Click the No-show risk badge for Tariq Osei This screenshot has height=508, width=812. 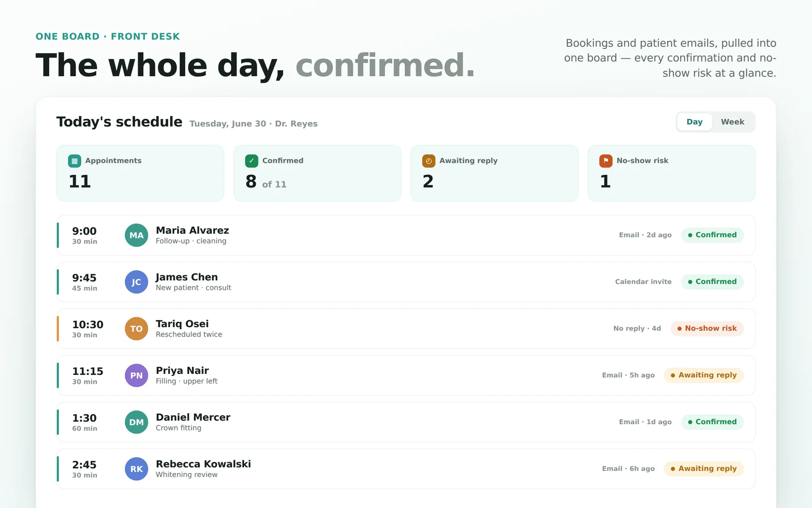coord(707,329)
